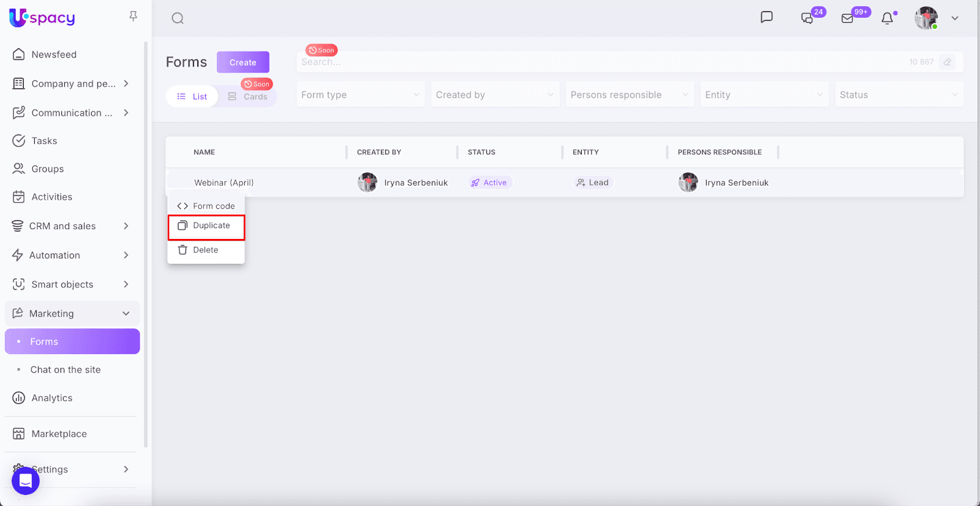
Task: Open the chat bubble icon in header
Action: tap(766, 17)
